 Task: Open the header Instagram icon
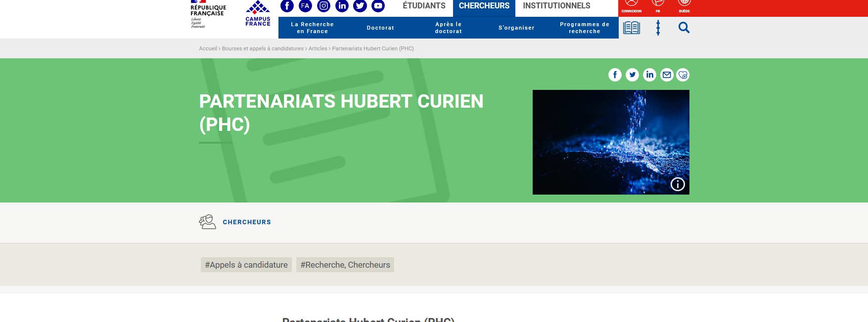[x=323, y=6]
